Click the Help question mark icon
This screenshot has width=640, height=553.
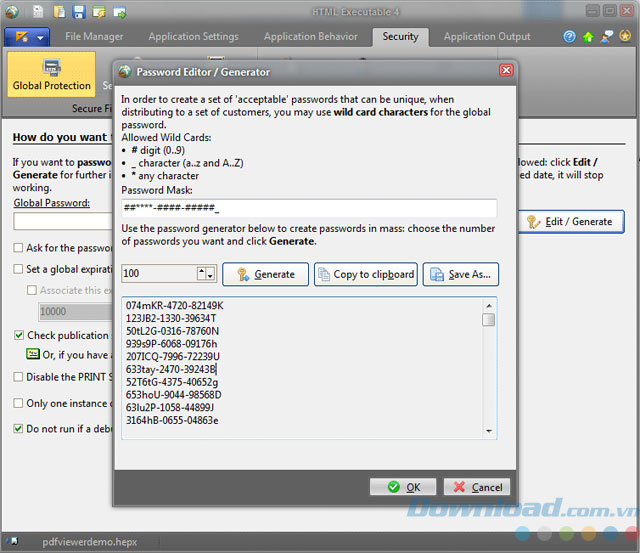(569, 37)
